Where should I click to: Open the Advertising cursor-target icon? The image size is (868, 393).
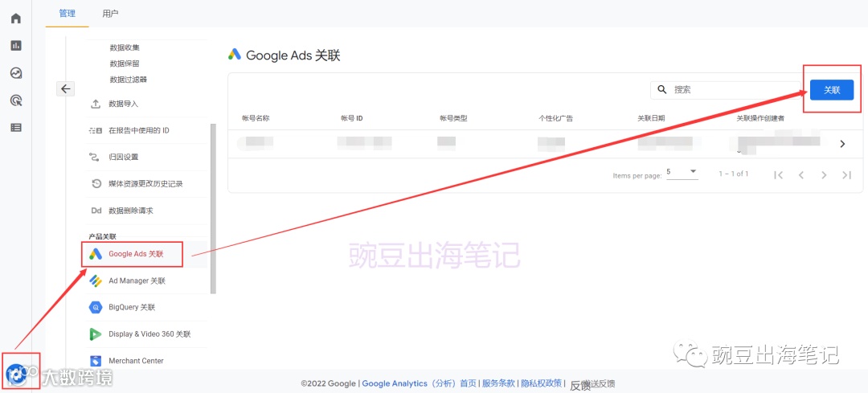(x=16, y=100)
